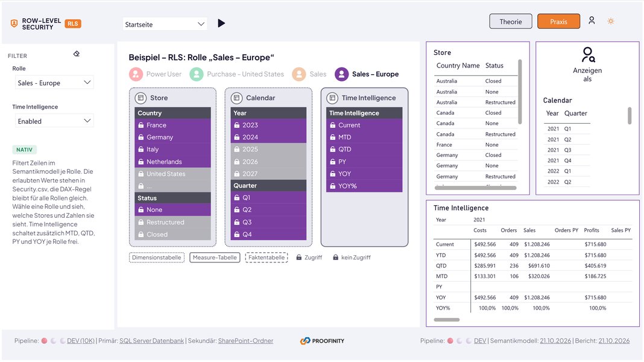
Task: Select the Power User role avatar
Action: pos(136,74)
